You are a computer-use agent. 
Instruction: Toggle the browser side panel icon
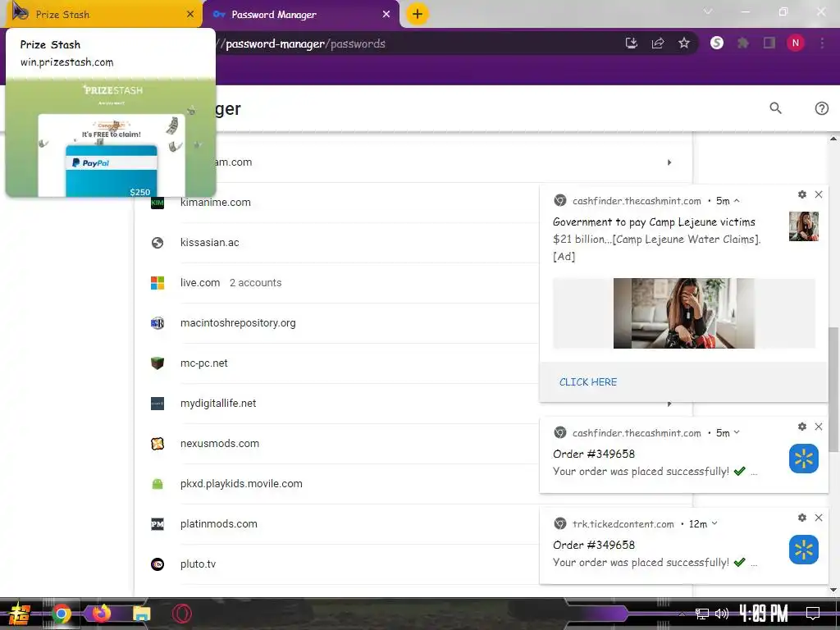[769, 43]
